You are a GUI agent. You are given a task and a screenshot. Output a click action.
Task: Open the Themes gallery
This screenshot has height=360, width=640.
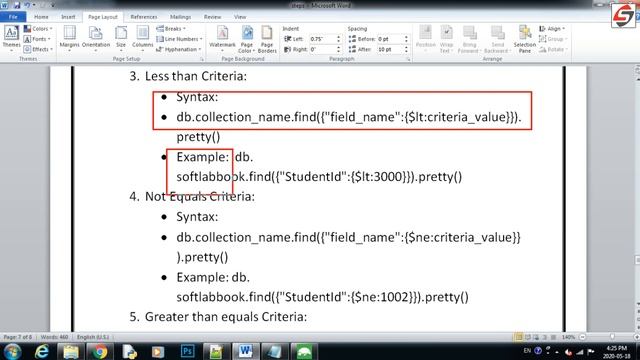click(x=11, y=37)
